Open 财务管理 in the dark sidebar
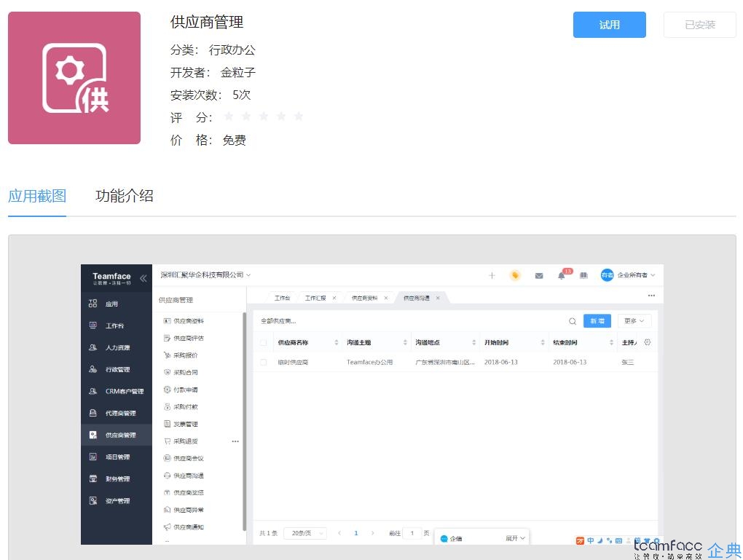The width and height of the screenshot is (743, 560). (x=117, y=478)
